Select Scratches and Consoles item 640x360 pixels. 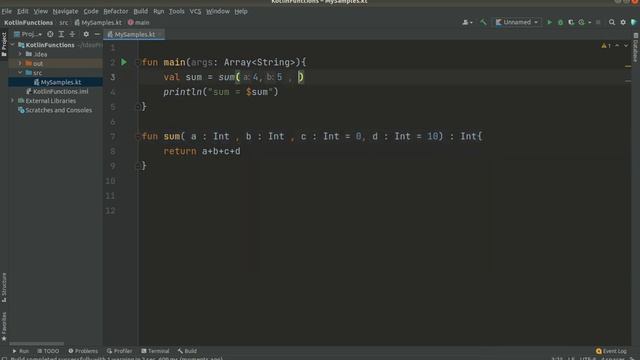click(x=56, y=110)
